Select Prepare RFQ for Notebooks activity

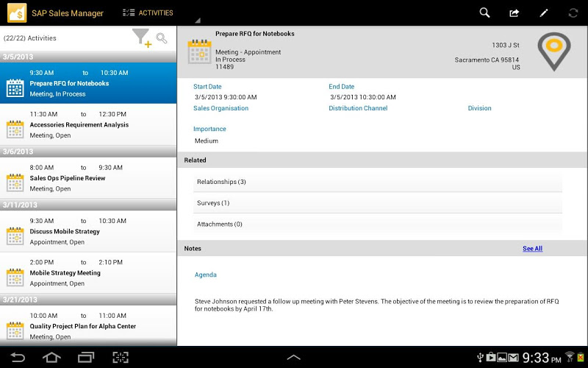click(x=88, y=83)
